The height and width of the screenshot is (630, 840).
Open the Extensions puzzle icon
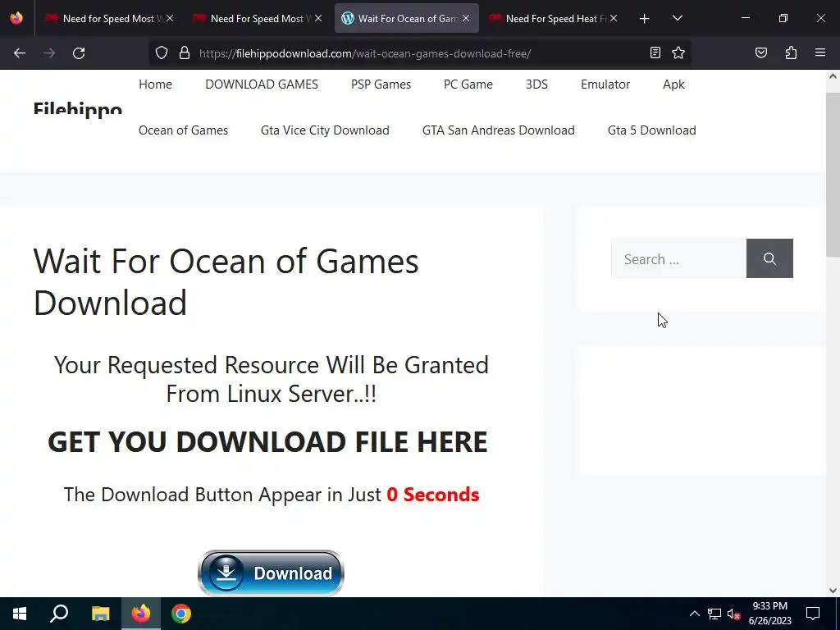(791, 52)
